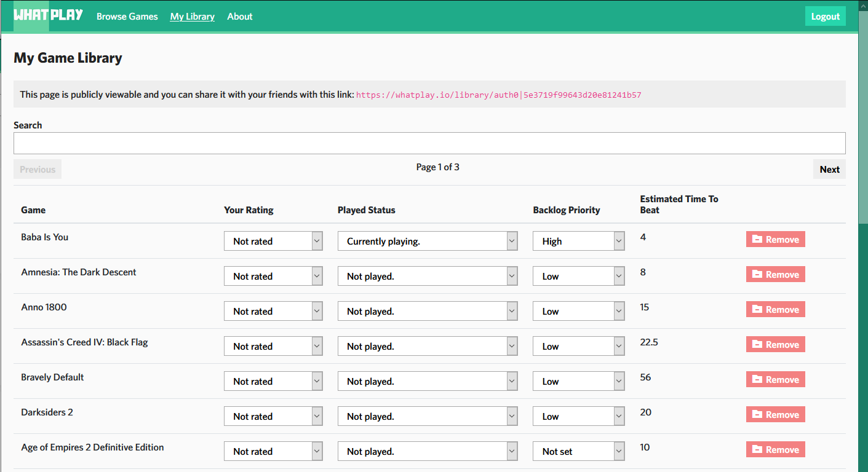The height and width of the screenshot is (472, 868).
Task: Go to the Next page
Action: tap(829, 170)
